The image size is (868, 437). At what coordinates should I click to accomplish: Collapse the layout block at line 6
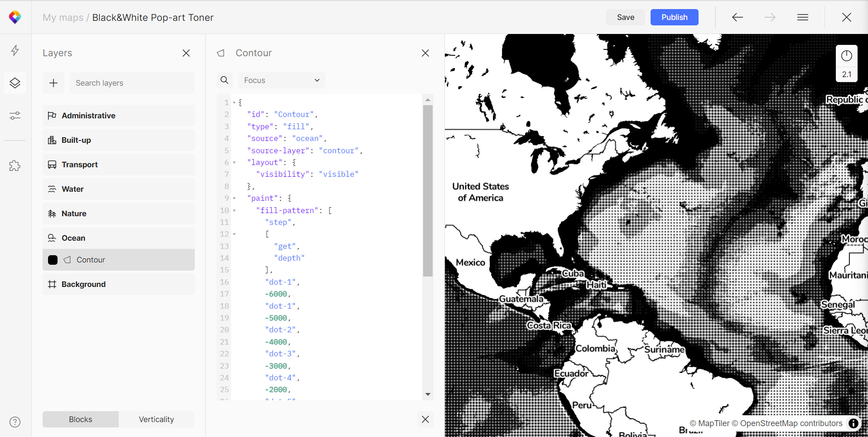point(234,162)
